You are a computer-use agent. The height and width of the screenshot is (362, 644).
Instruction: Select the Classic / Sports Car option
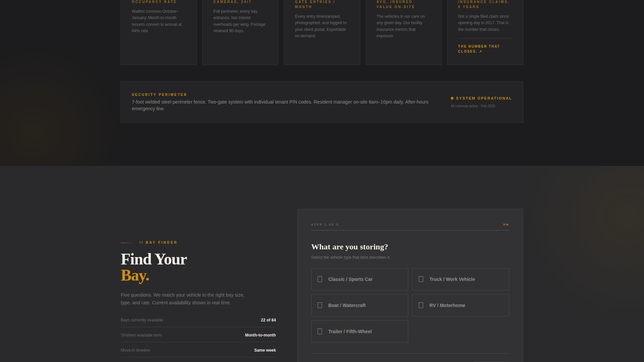click(360, 279)
